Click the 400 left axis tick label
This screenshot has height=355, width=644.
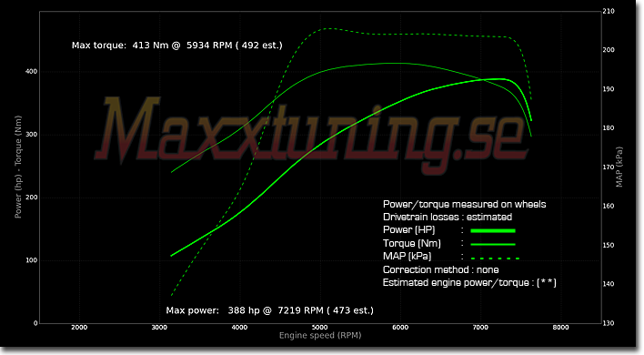(x=31, y=72)
